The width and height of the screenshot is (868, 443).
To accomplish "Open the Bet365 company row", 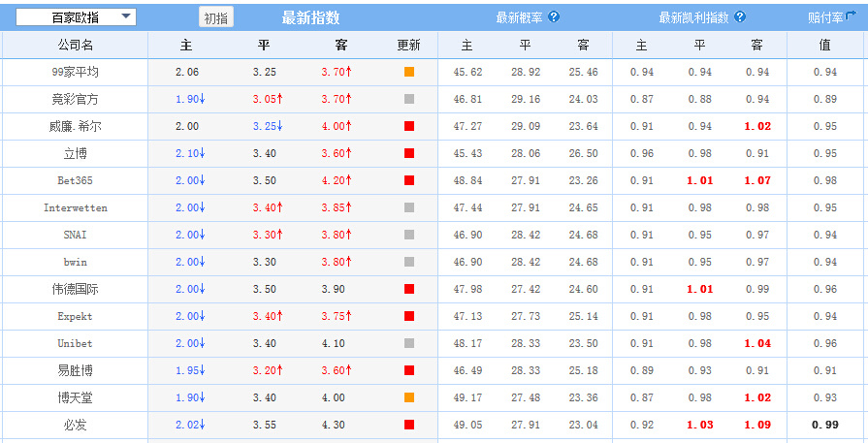I will 75,180.
